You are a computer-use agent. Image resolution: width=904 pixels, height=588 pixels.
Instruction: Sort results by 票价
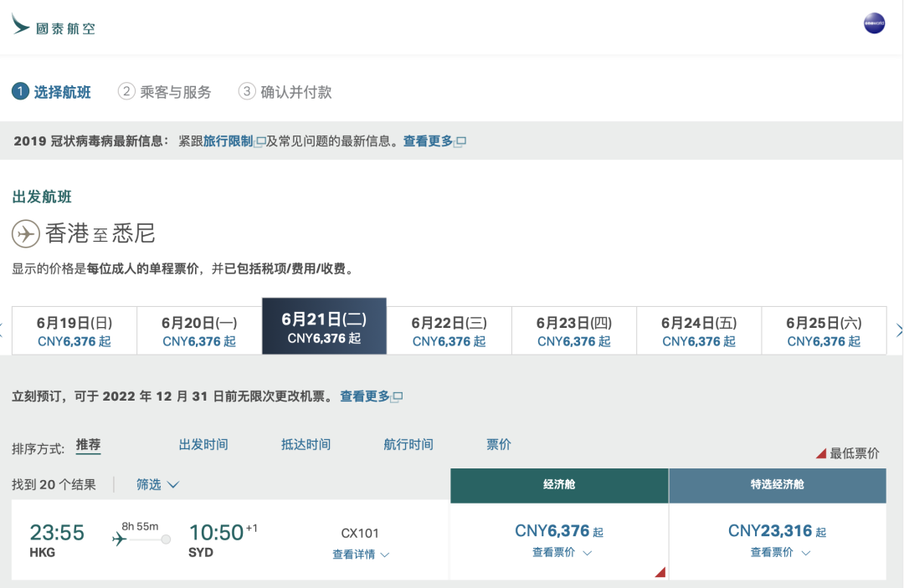pyautogui.click(x=498, y=445)
